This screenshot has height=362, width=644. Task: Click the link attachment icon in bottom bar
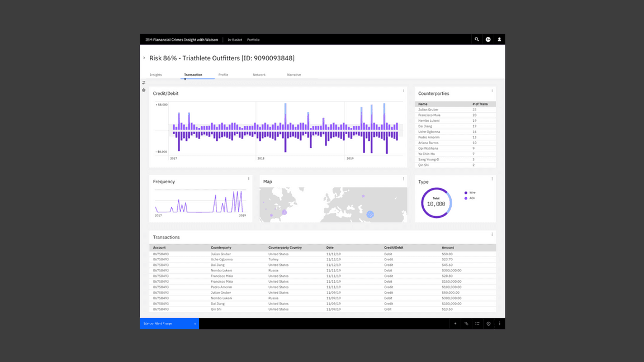click(x=466, y=323)
